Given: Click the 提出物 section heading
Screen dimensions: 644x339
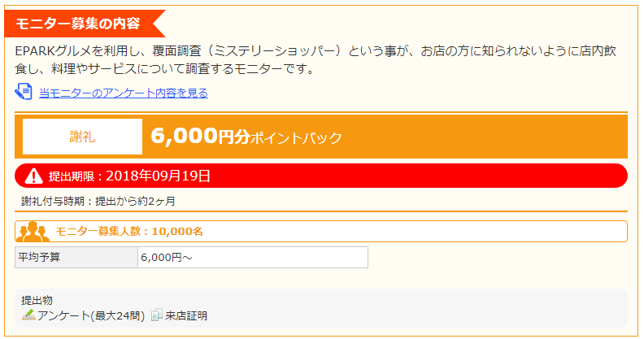Looking at the screenshot, I should (x=37, y=301).
